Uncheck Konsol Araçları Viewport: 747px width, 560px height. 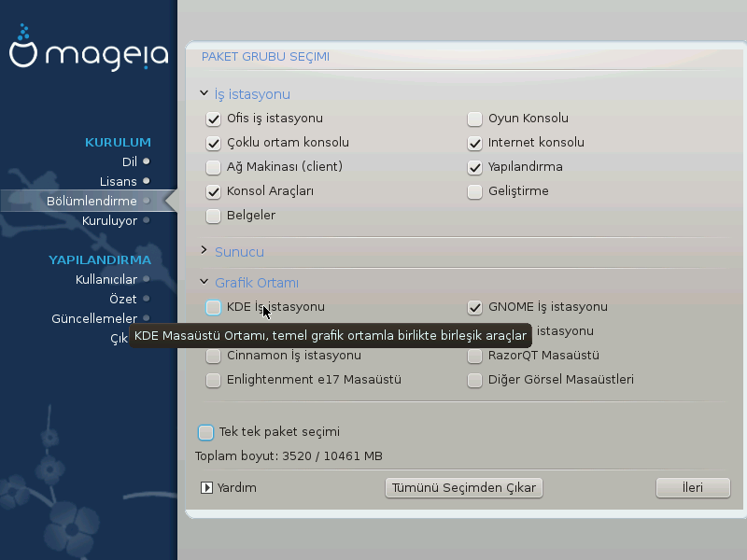point(213,191)
